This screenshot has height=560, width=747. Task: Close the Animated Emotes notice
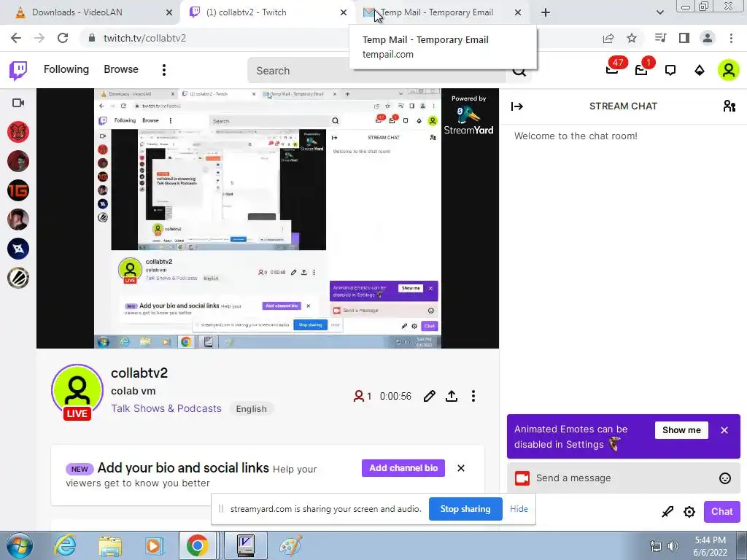click(724, 430)
